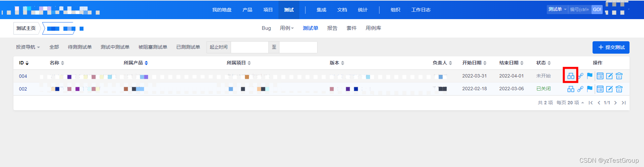Focus the start date input field
The width and height of the screenshot is (644, 167).
(250, 47)
